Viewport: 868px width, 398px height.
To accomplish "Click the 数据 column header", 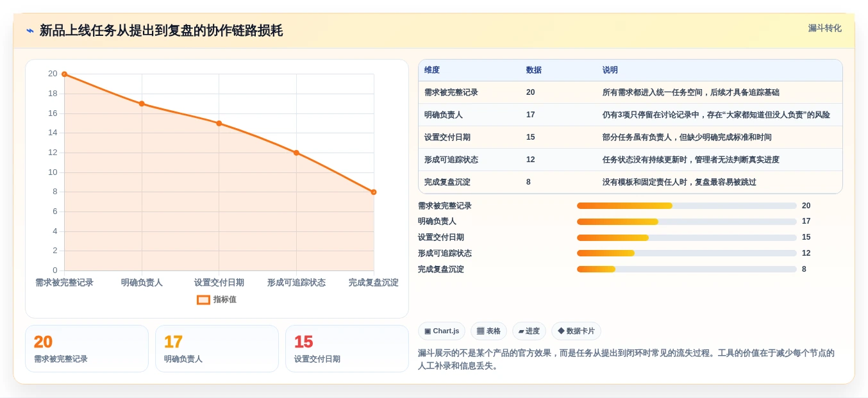I will click(x=534, y=70).
